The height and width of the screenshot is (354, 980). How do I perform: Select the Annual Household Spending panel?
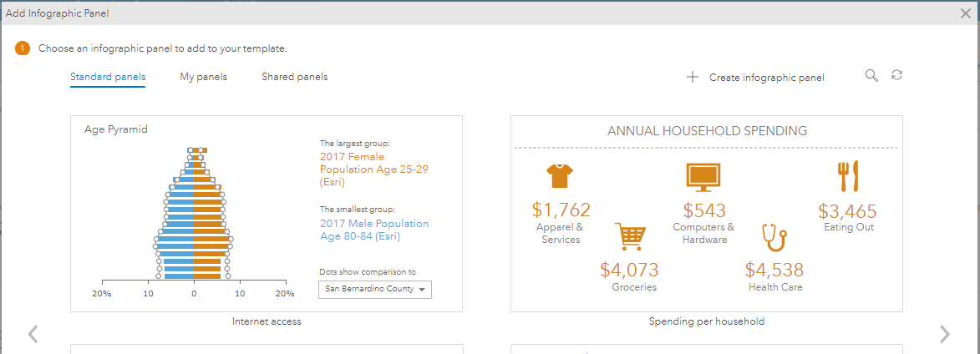(706, 214)
